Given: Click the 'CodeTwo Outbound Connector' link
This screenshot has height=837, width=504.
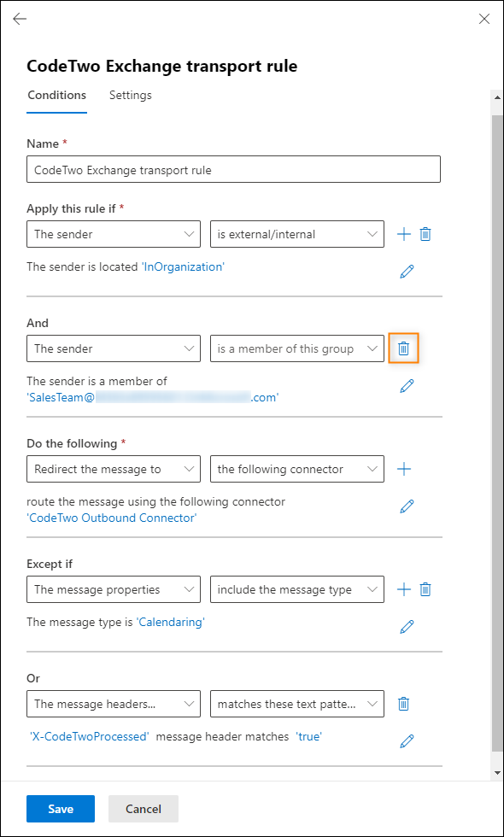Looking at the screenshot, I should pos(112,518).
